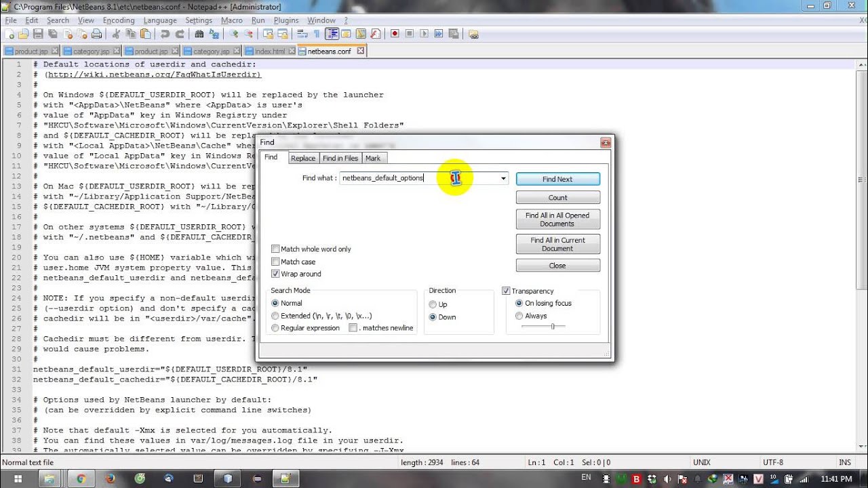Click the Save All toolbar icon
This screenshot has width=868, height=488.
coord(52,34)
